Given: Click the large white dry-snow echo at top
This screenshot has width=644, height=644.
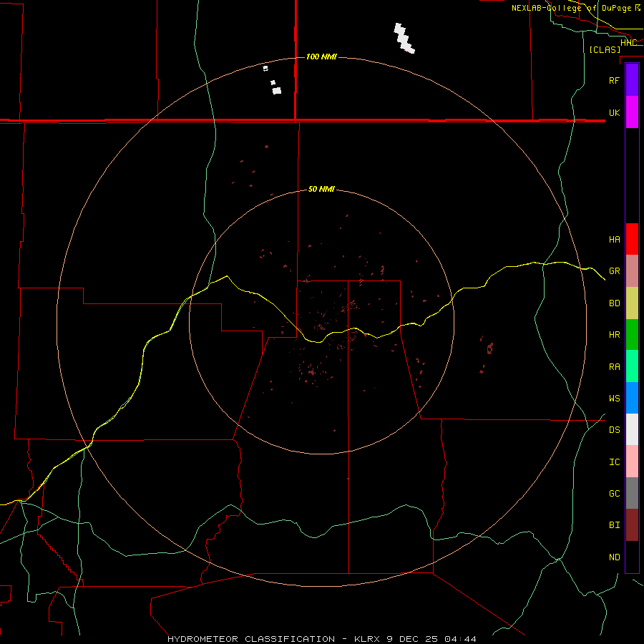Looking at the screenshot, I should (404, 38).
